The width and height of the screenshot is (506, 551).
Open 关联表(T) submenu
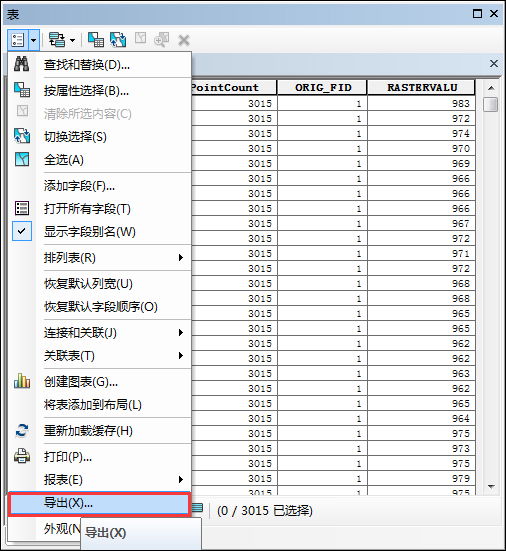(x=99, y=356)
